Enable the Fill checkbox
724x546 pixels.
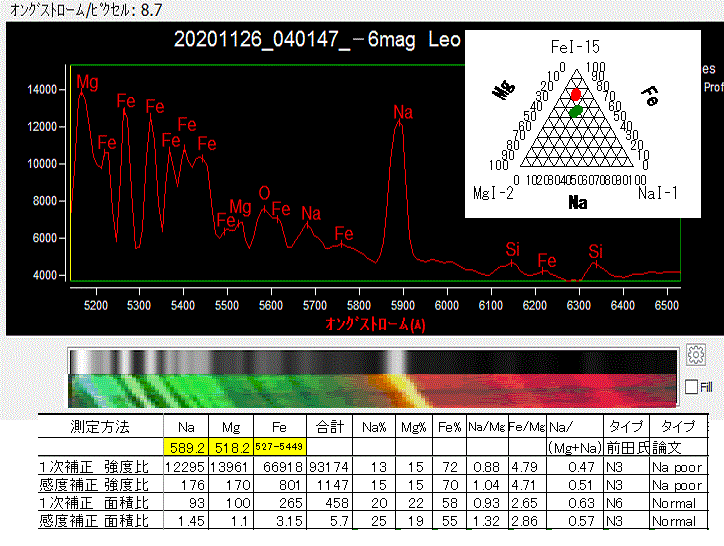pos(693,387)
